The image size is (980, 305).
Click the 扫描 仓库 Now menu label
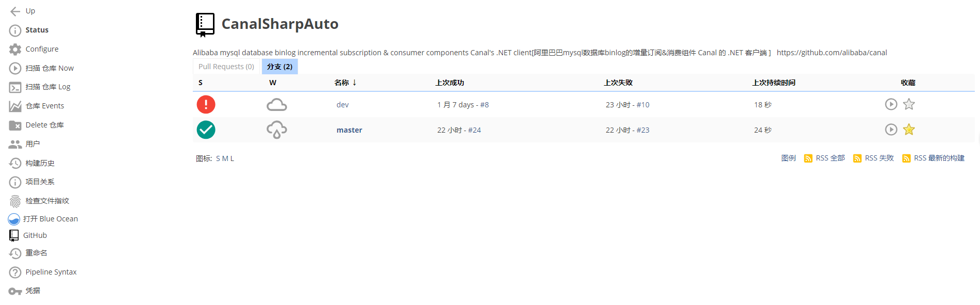(x=50, y=68)
